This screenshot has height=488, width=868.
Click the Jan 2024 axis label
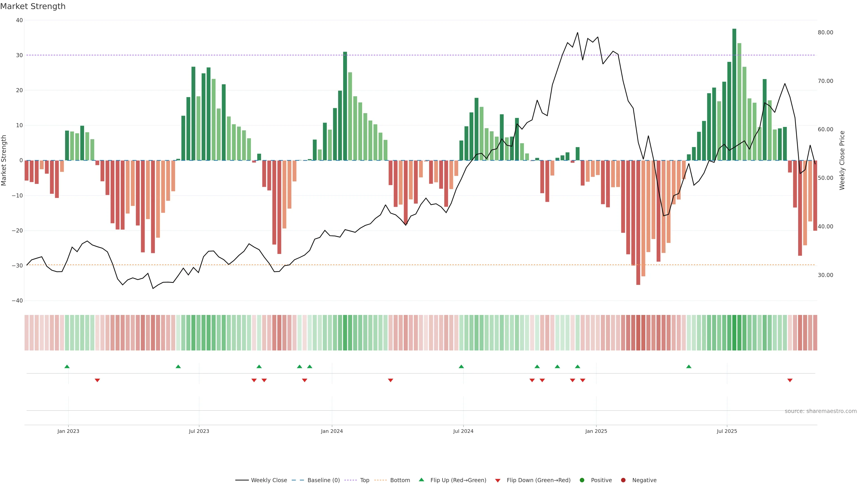tap(332, 432)
